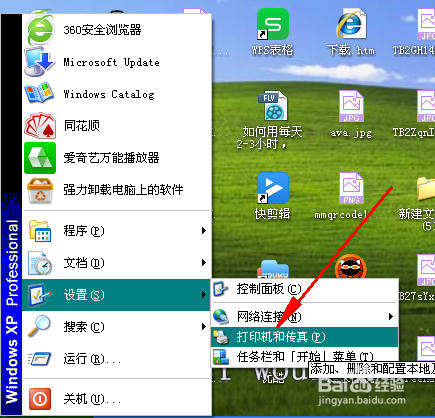Click the 下载.htm desktop label
Image resolution: width=435 pixels, height=418 pixels.
coord(351,50)
